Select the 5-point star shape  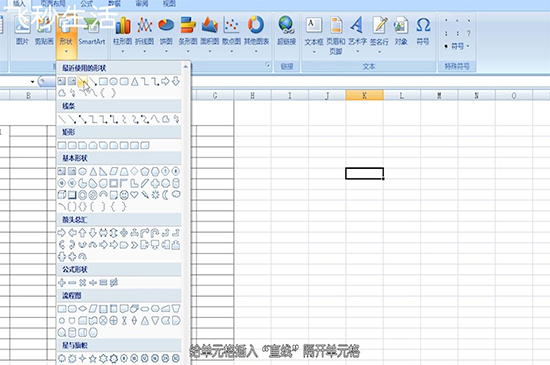click(x=93, y=358)
